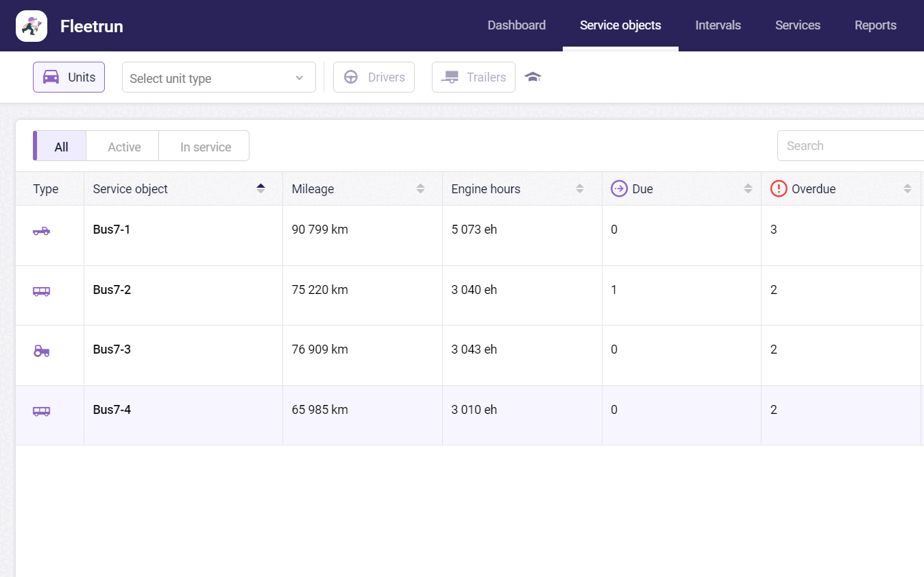Show Trailers service objects
Image resolution: width=924 pixels, height=577 pixels.
(x=474, y=77)
